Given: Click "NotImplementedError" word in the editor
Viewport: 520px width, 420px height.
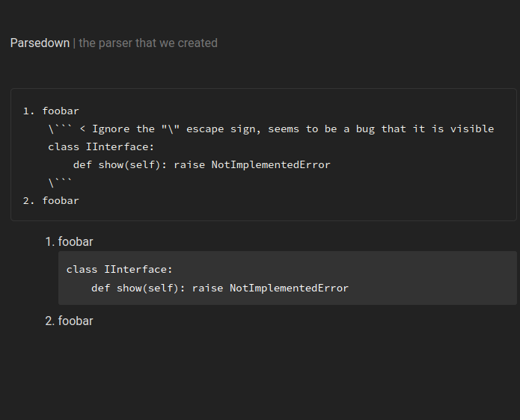Looking at the screenshot, I should [x=270, y=165].
